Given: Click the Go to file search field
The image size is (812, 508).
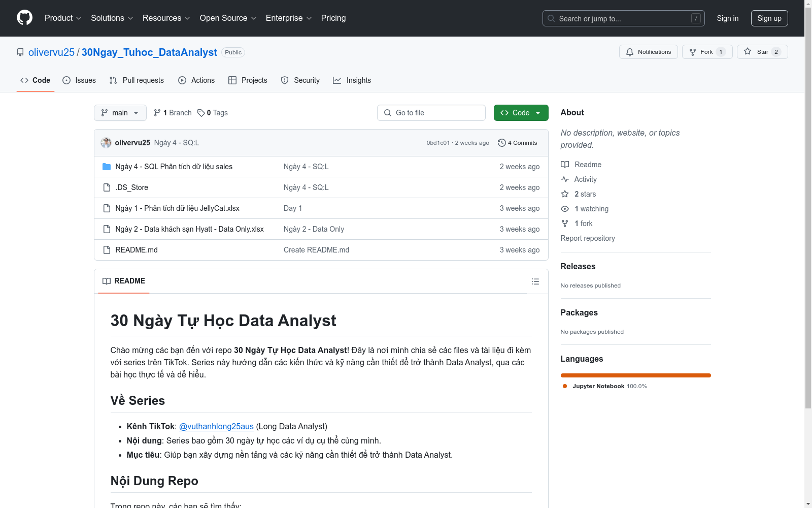Looking at the screenshot, I should pos(431,113).
